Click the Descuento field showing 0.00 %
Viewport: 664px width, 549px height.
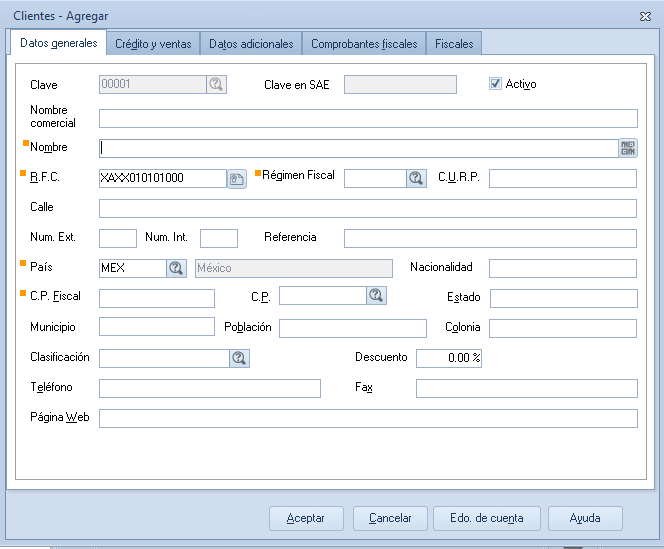pos(449,358)
